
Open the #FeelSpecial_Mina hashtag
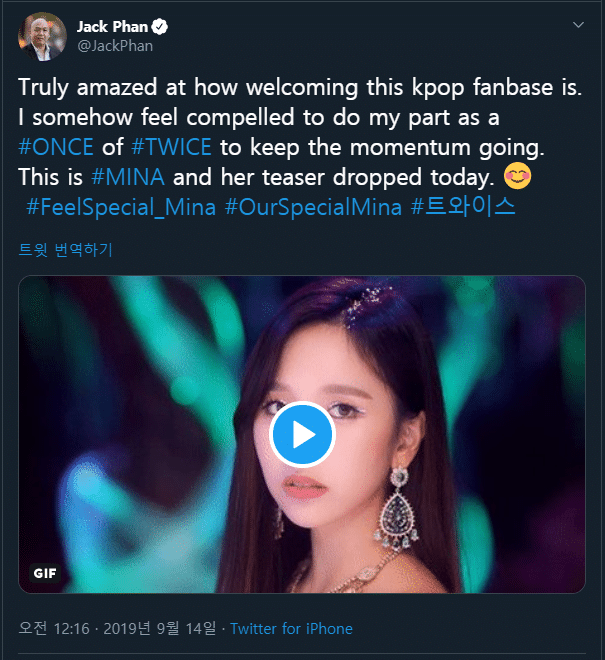119,207
